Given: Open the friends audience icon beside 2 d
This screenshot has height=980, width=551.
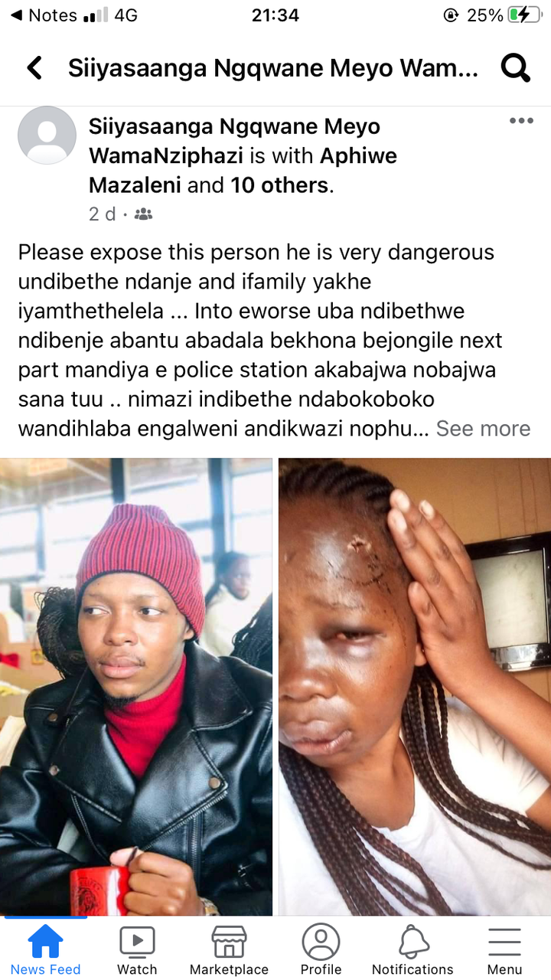Looking at the screenshot, I should pos(143,214).
